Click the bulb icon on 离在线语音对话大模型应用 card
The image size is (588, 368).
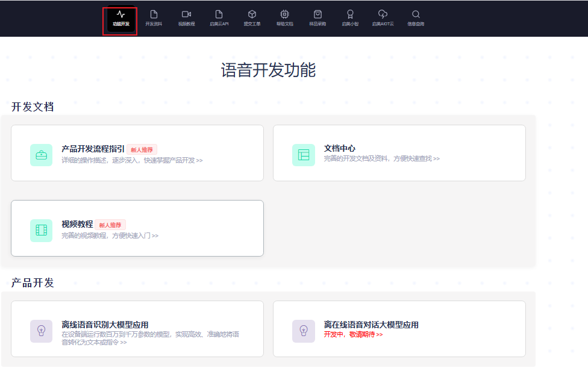tap(304, 330)
